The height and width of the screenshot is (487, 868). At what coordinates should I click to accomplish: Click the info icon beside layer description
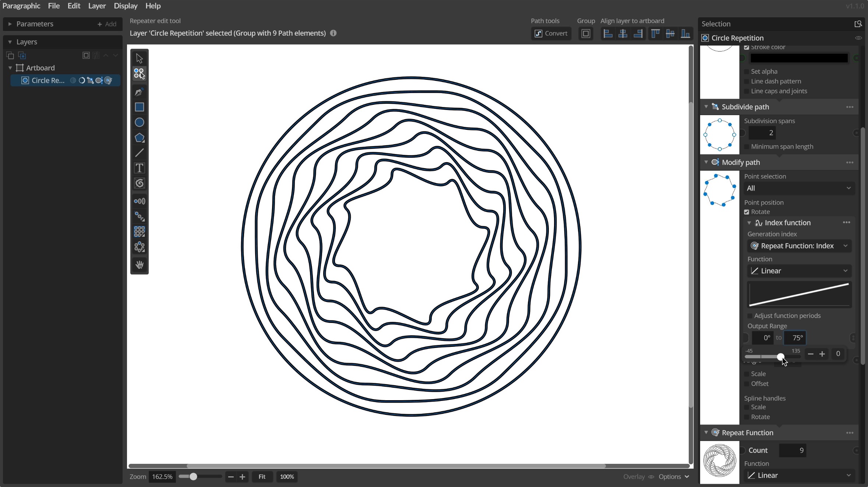point(333,33)
